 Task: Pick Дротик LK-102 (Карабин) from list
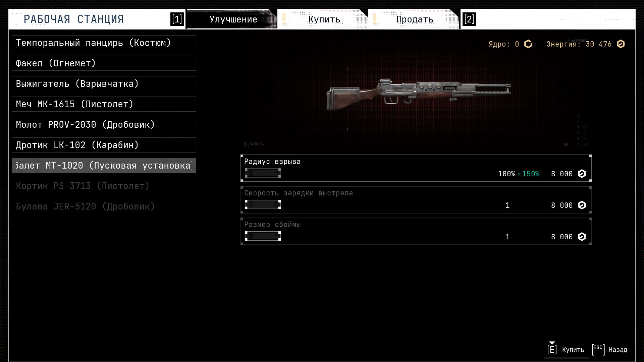click(x=104, y=145)
